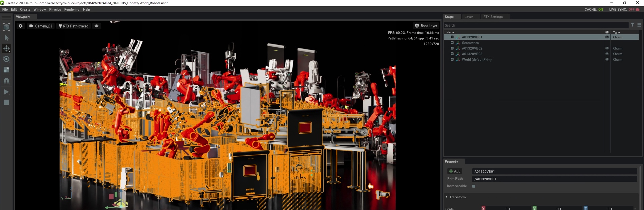This screenshot has height=210, width=644.
Task: Pick the Select arrow tool
Action: [x=6, y=38]
